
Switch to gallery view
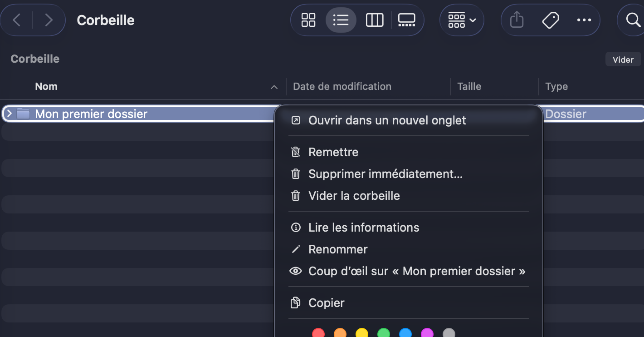coord(406,20)
